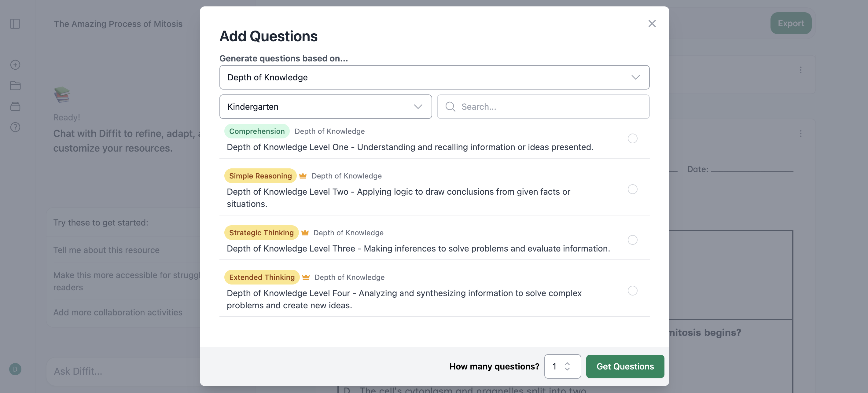Adjust the question count stepper arrows
This screenshot has width=868, height=393.
point(567,366)
